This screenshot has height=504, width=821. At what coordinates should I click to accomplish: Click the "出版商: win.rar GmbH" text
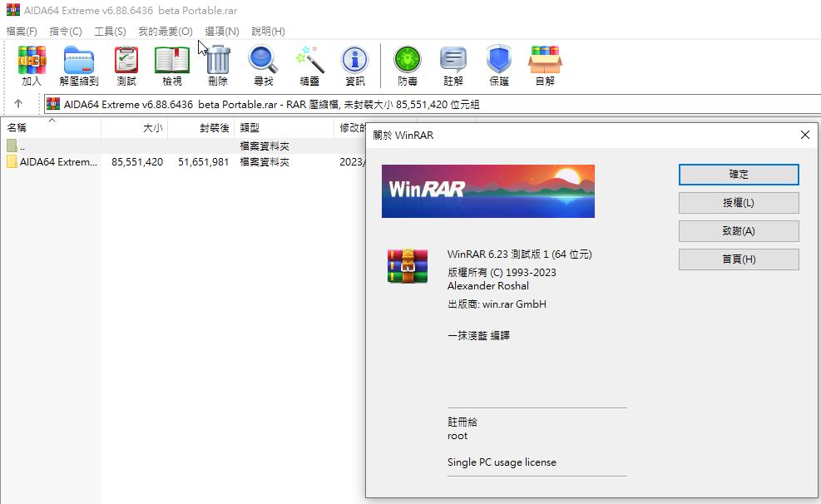click(497, 304)
